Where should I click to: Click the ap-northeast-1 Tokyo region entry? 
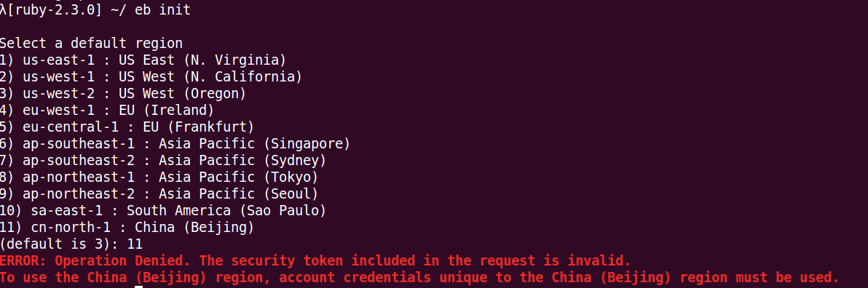point(159,177)
